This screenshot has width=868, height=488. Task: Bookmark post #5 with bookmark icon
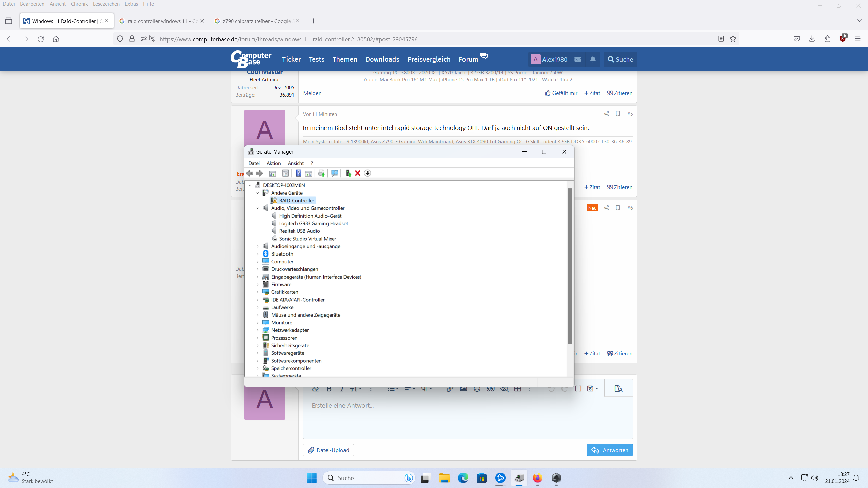[x=618, y=114]
